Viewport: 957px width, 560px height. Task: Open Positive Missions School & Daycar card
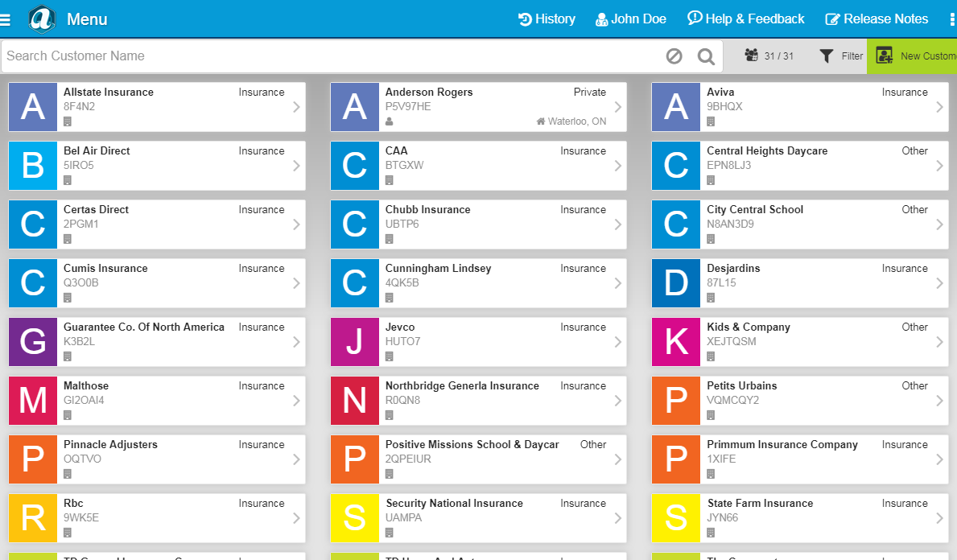478,459
